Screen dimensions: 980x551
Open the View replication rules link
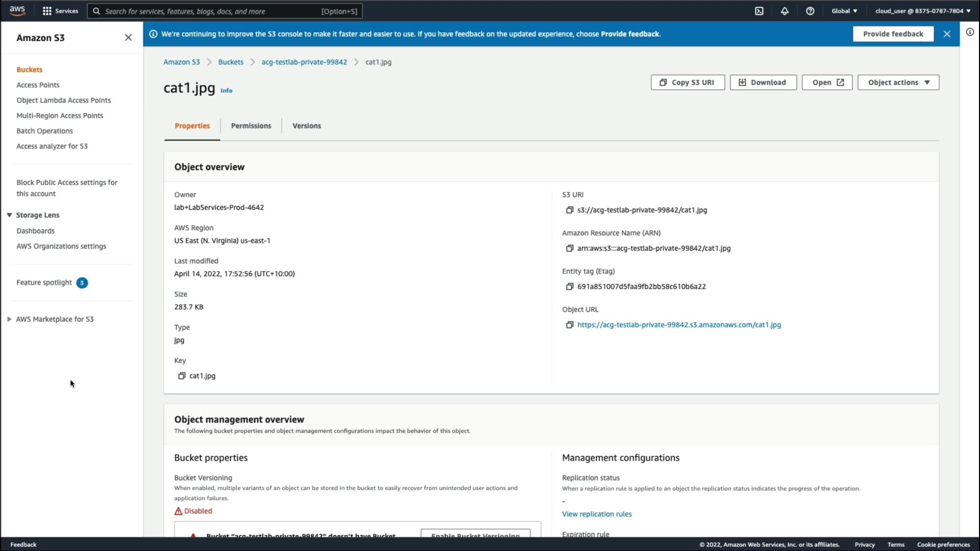coord(597,514)
